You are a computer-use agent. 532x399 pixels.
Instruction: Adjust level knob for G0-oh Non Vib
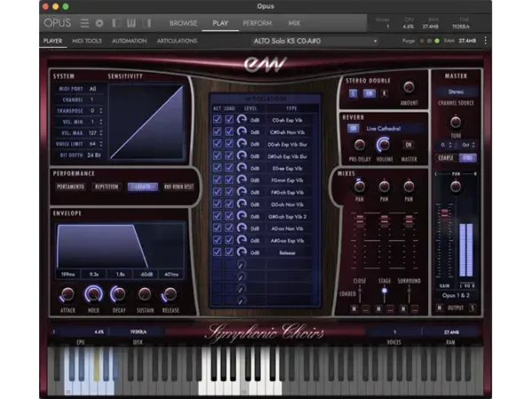tap(241, 204)
